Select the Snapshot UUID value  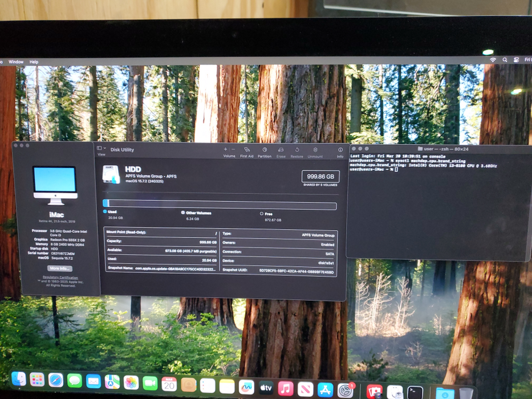click(296, 271)
